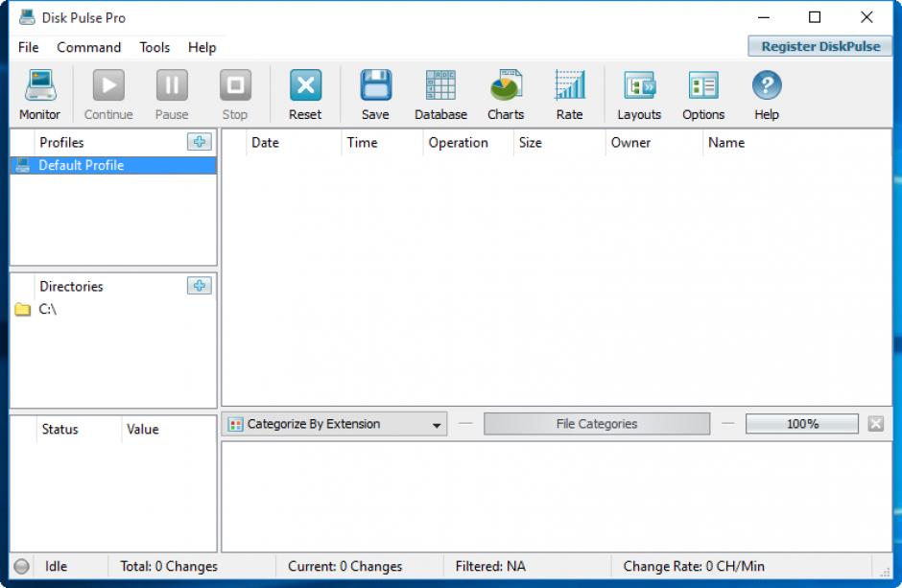The image size is (902, 588).
Task: Click the Default Profile computer icon
Action: (x=22, y=166)
